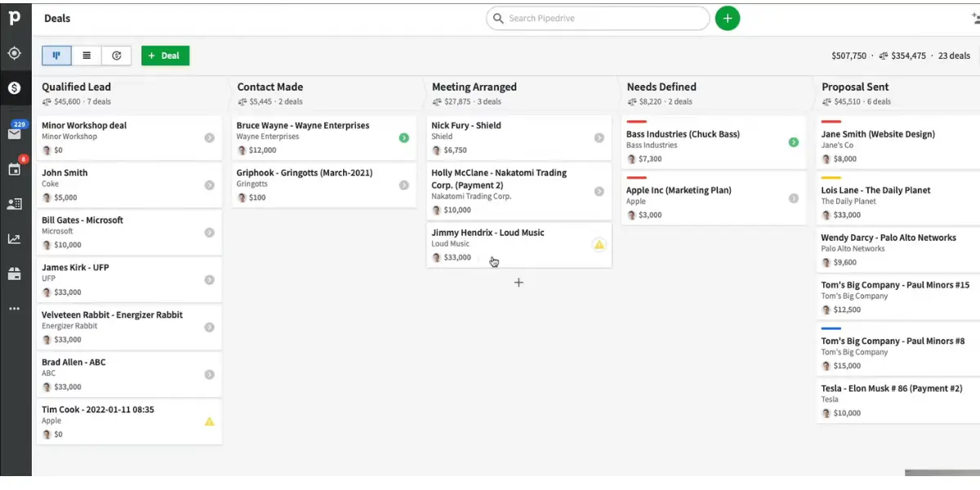Click owner avatar on Tim Cook deal
The height and width of the screenshot is (490, 980).
47,434
